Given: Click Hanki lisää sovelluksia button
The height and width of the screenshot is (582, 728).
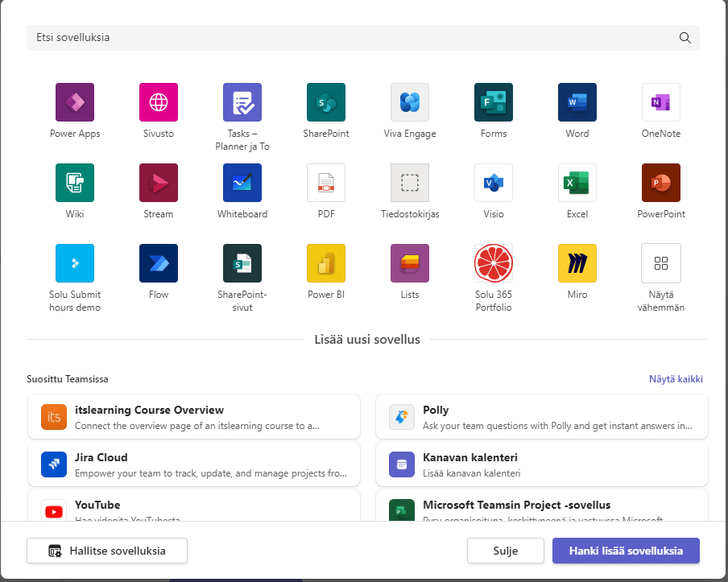Looking at the screenshot, I should pyautogui.click(x=626, y=551).
